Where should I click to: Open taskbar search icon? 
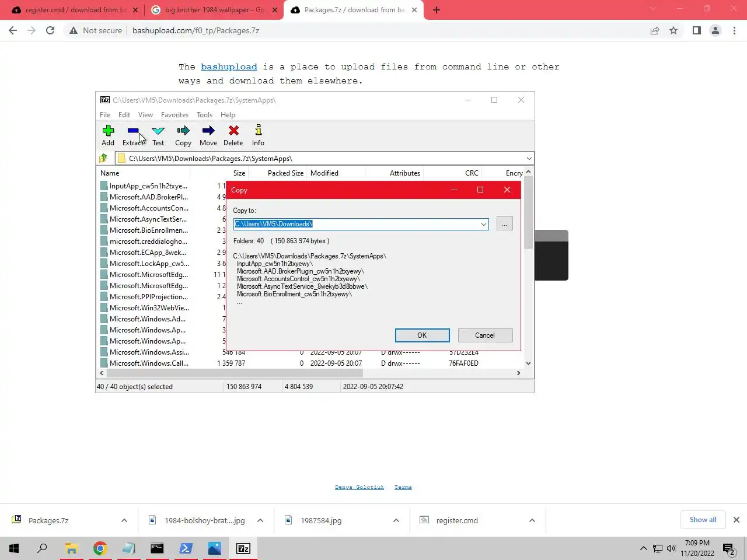(42, 548)
